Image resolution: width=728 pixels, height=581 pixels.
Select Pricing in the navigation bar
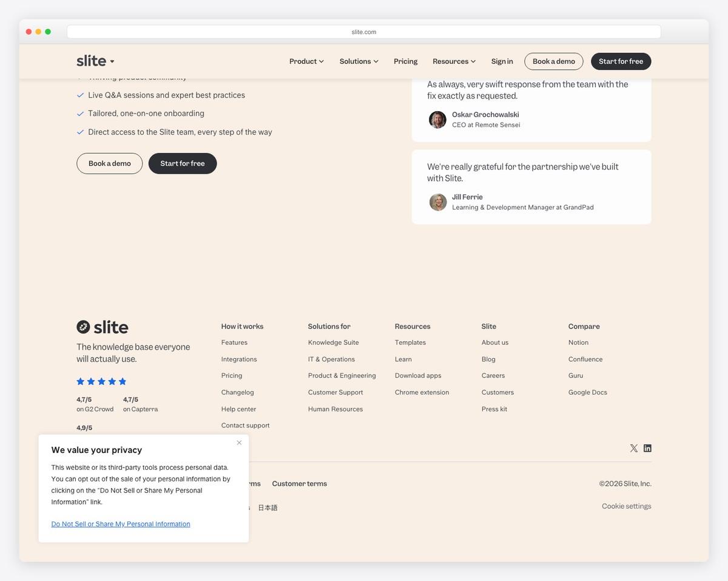click(405, 61)
